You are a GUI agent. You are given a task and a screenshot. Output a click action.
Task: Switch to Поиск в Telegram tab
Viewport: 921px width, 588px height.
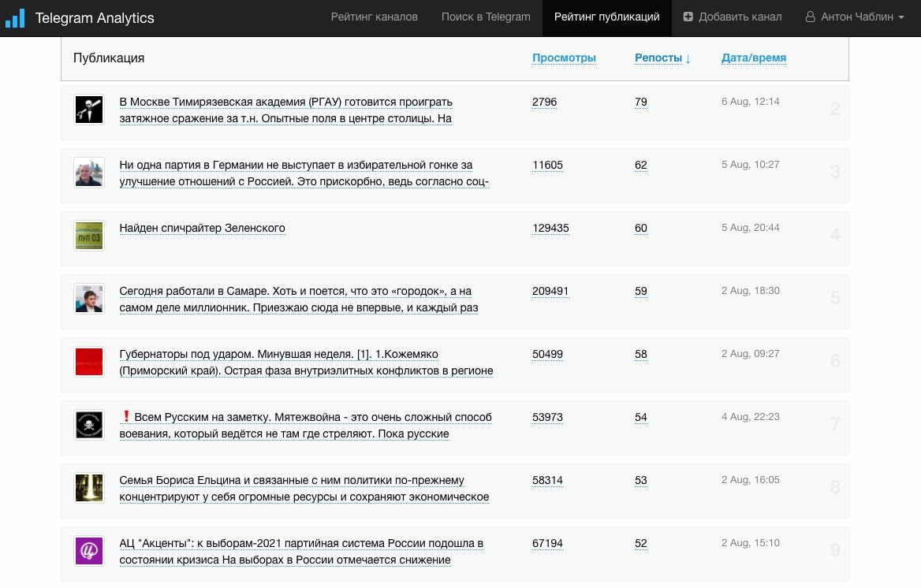[486, 17]
